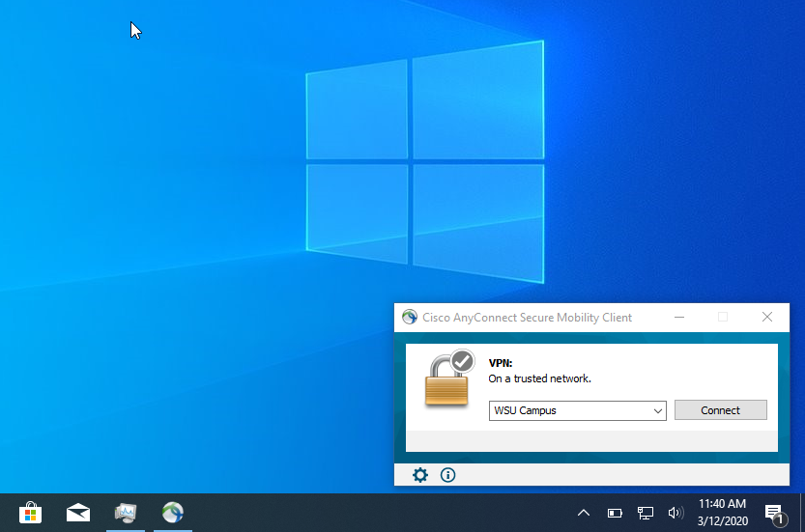Check the battery icon in tray
Image resolution: width=805 pixels, height=532 pixels.
pos(615,513)
